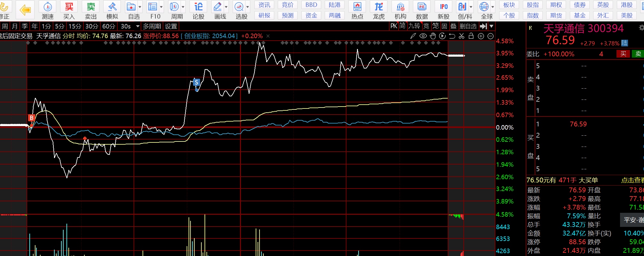Zoom in with the plus circle icon
This screenshot has width=644, height=256.
click(x=481, y=36)
